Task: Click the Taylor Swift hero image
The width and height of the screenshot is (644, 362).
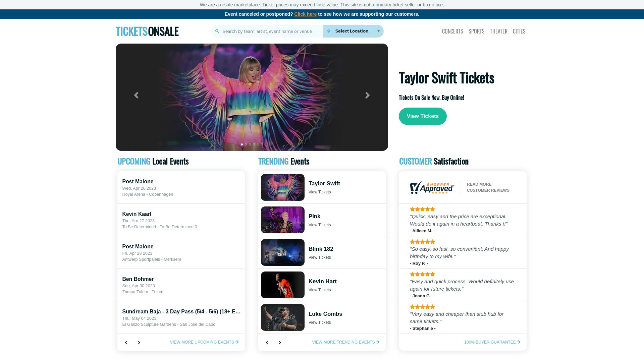Action: (252, 97)
